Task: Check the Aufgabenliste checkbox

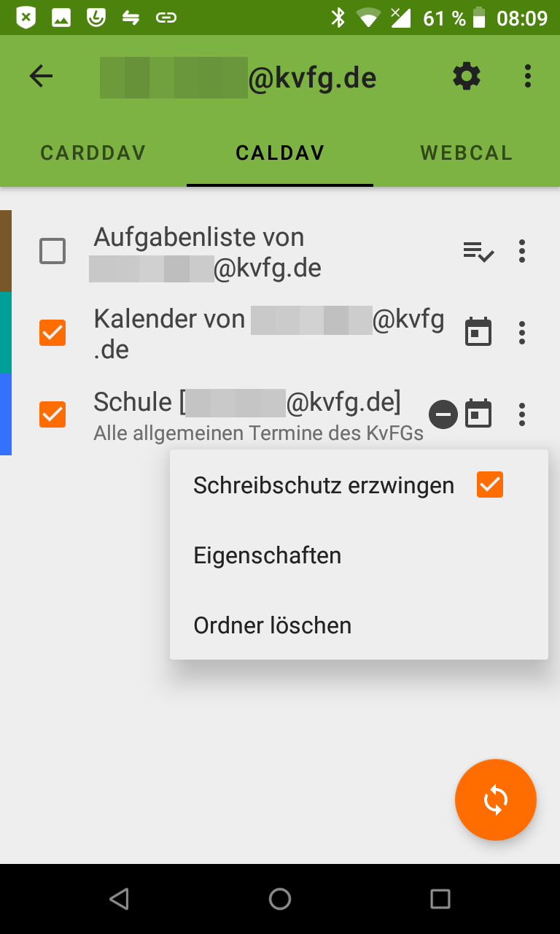Action: pyautogui.click(x=52, y=251)
